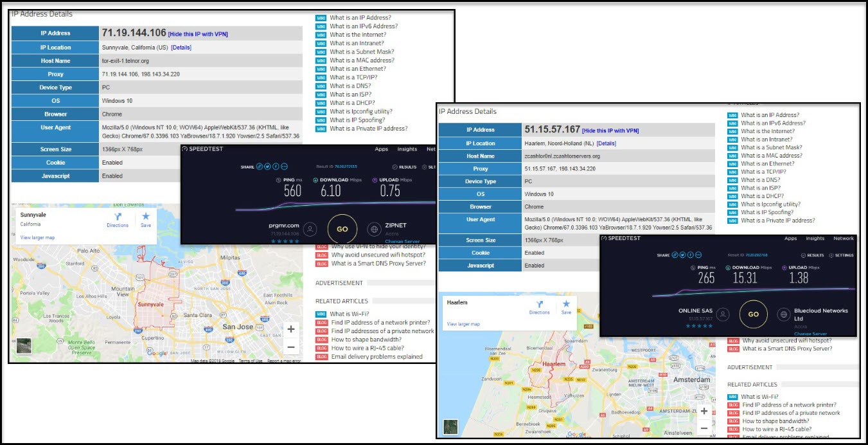
Task: Open the Apps menu in the 560 ping Speedtest
Action: [382, 149]
